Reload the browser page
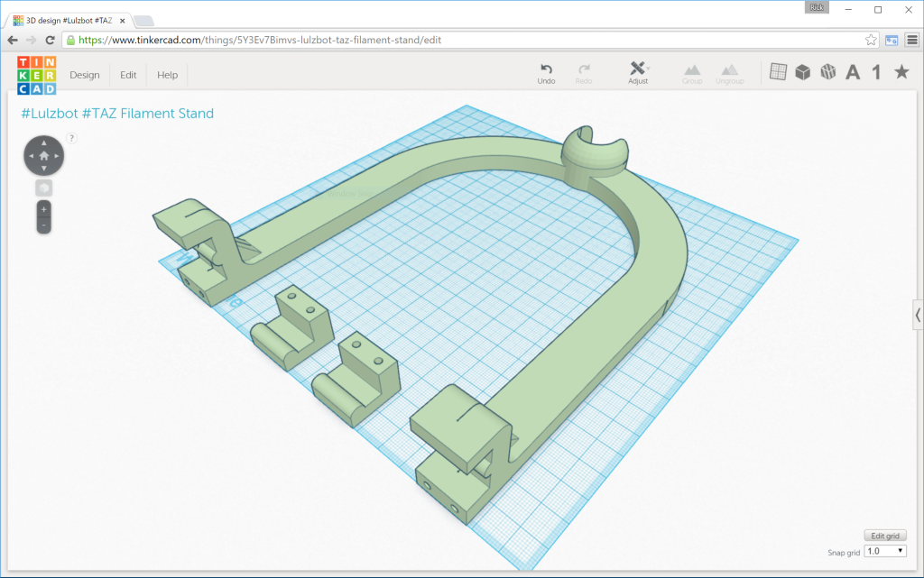Viewport: 924px width, 578px height. pyautogui.click(x=51, y=40)
